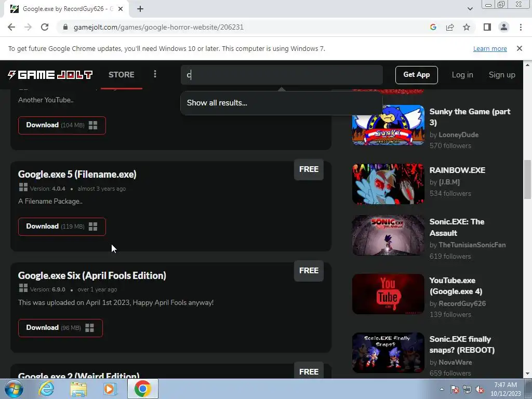Visit TheTunisianSonicFan's profile
532x399 pixels.
tap(472, 245)
